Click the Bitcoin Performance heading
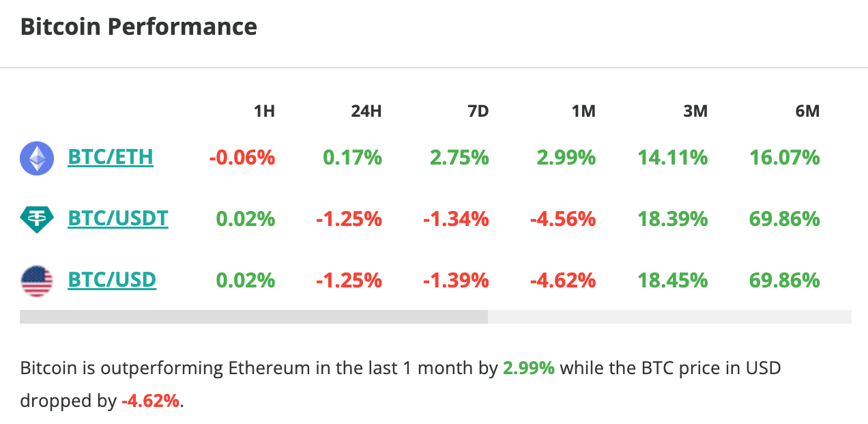 point(139,27)
